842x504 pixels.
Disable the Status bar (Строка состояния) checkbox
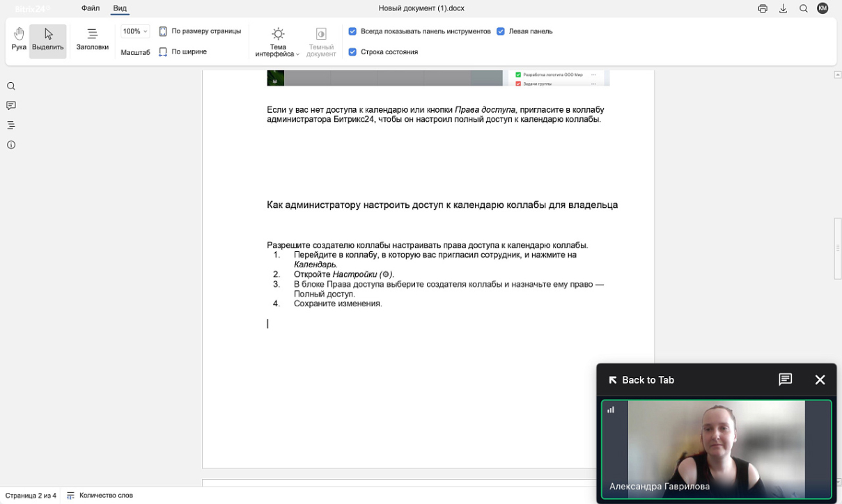click(x=352, y=52)
